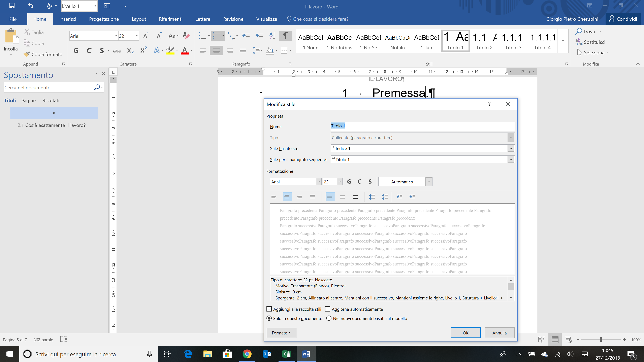
Task: Enable Aggiorna automaticamente checkbox
Action: point(327,309)
